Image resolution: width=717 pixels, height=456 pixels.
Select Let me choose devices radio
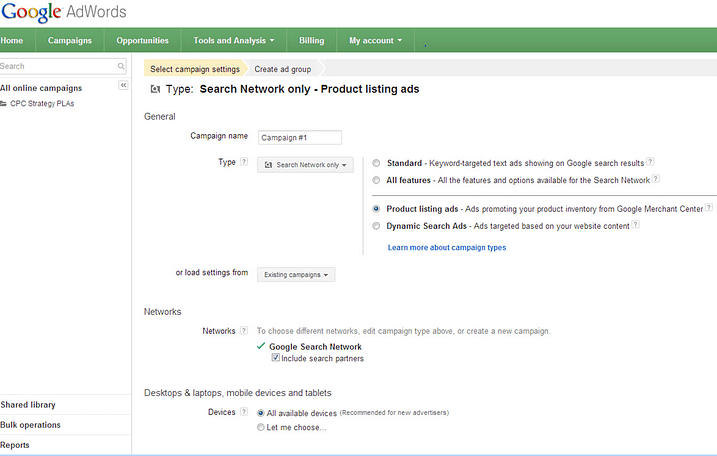coord(261,427)
